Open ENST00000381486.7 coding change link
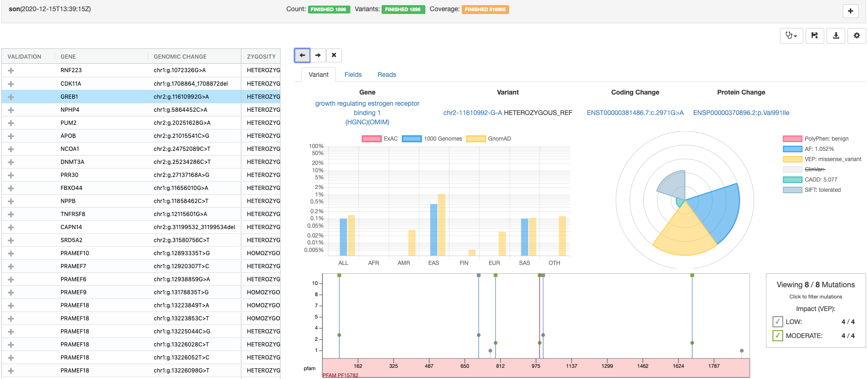 click(x=635, y=113)
